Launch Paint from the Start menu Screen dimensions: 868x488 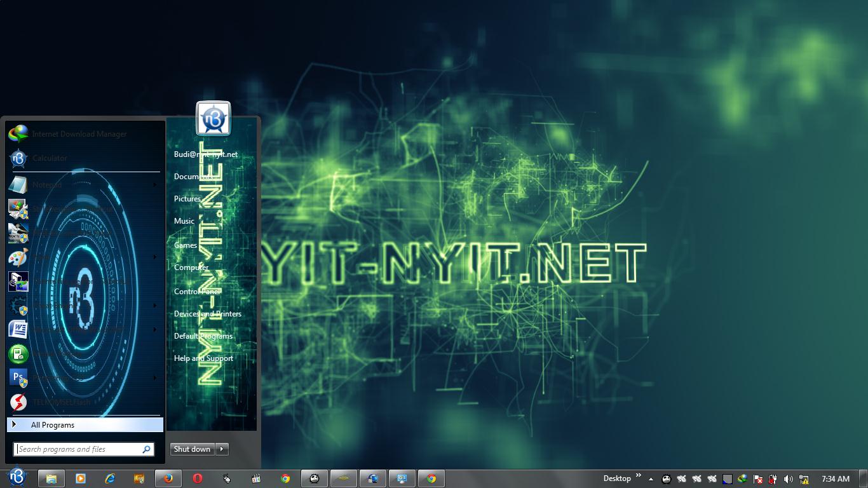85,257
